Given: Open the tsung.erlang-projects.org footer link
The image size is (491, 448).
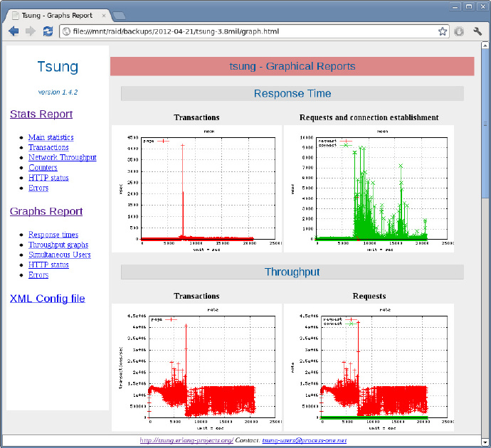Looking at the screenshot, I should pyautogui.click(x=186, y=440).
